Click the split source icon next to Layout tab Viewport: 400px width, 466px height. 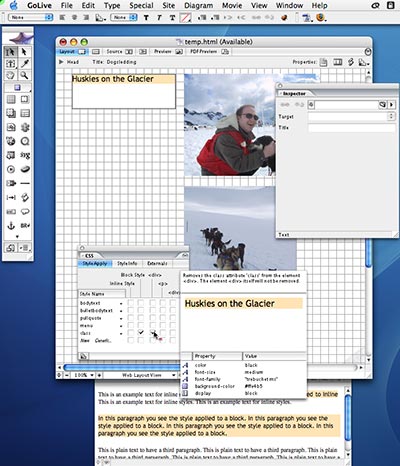(96, 52)
